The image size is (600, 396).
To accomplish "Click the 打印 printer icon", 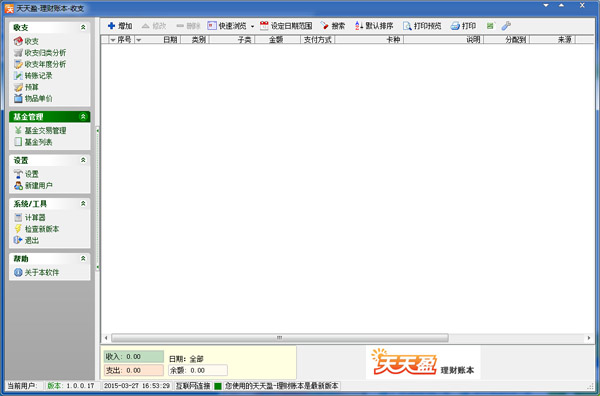I will click(455, 26).
